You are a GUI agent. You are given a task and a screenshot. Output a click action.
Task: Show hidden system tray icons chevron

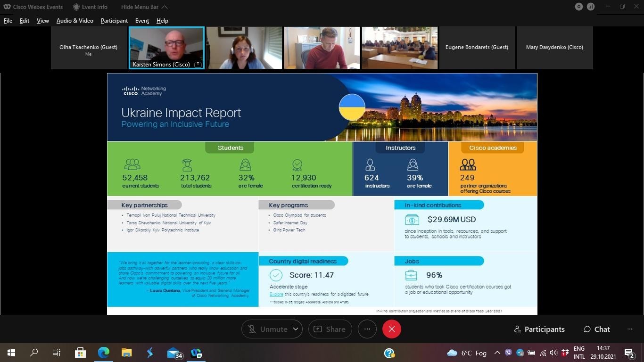point(497,353)
